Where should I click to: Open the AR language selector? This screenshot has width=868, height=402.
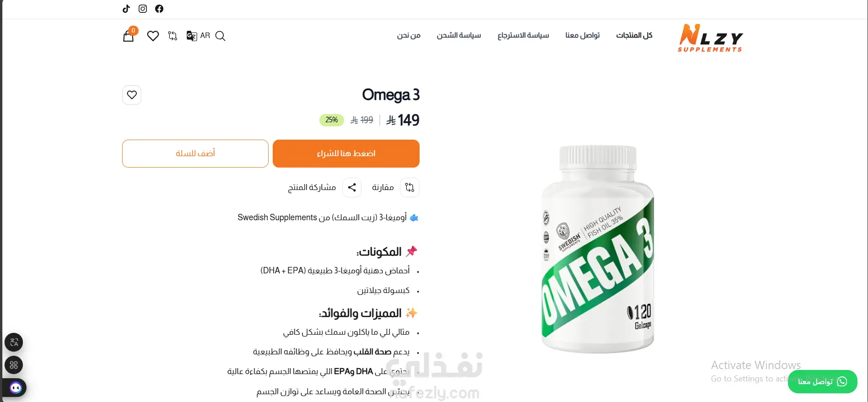[198, 36]
